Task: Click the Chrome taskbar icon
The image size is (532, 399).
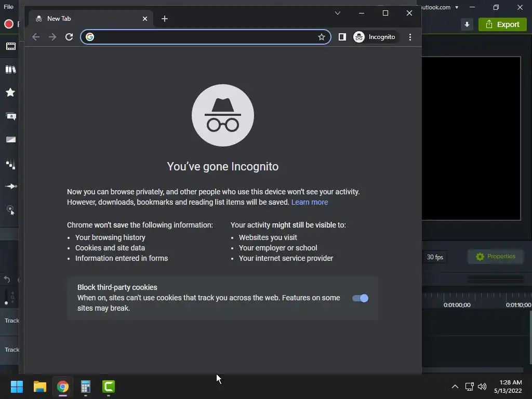Action: (x=63, y=387)
